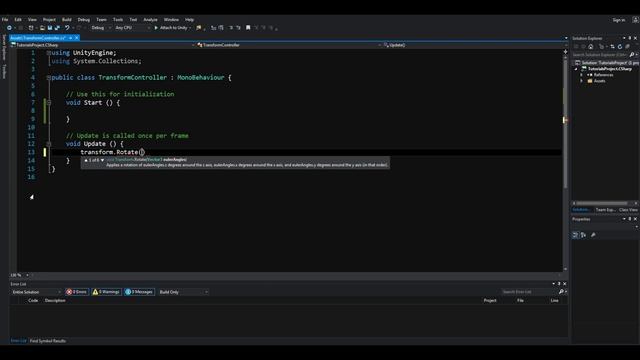This screenshot has height=360, width=640.
Task: Click Properties Categorized view icon
Action: pos(575,235)
